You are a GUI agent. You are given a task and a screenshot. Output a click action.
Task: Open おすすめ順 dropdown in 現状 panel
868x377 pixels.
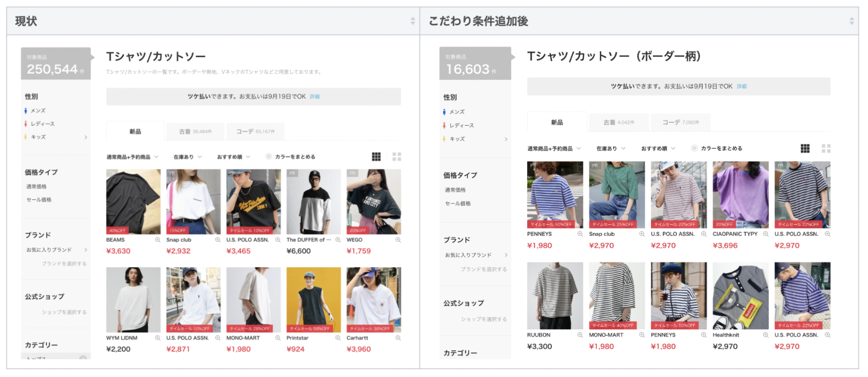point(233,157)
